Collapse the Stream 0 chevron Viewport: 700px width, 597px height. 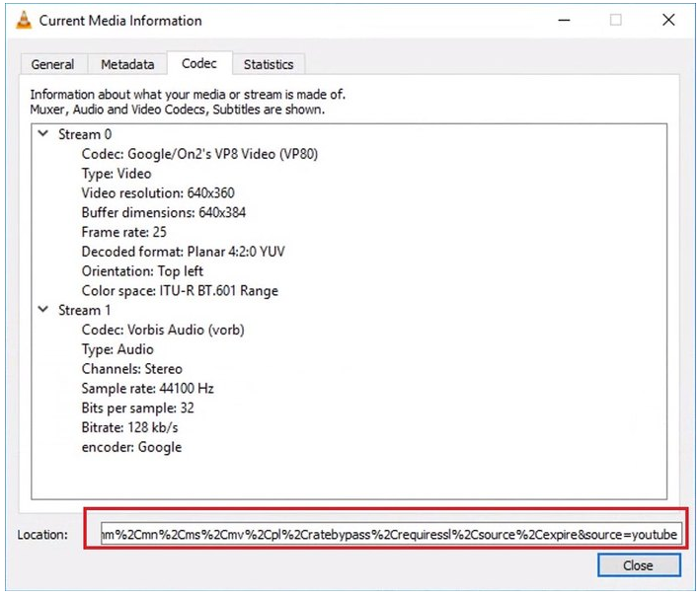(x=43, y=133)
